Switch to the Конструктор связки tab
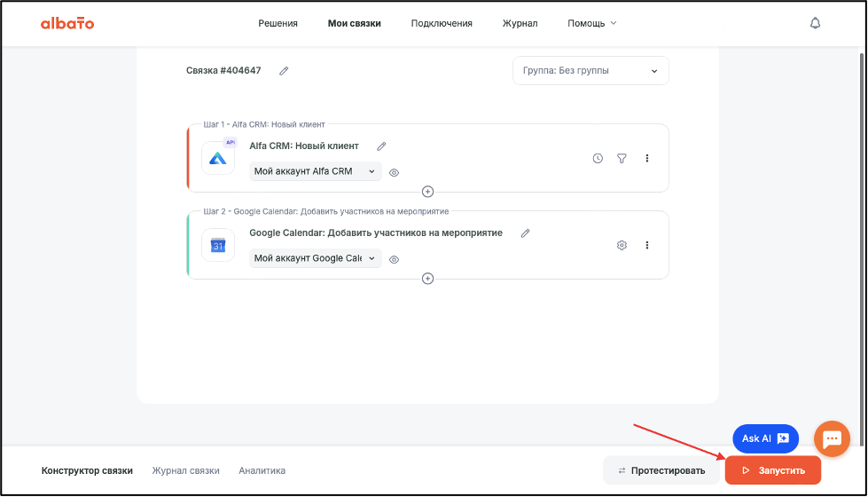868x497 pixels. (87, 471)
